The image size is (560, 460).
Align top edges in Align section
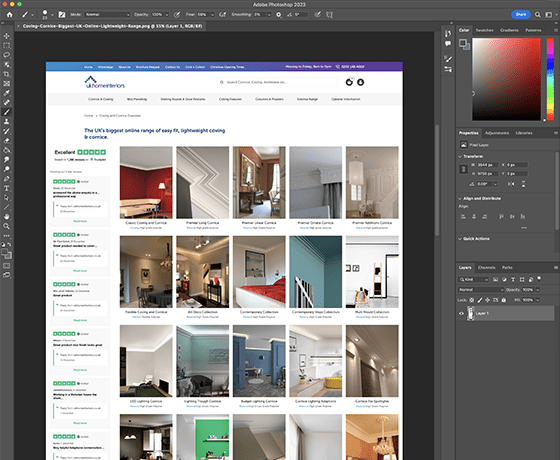(x=501, y=216)
